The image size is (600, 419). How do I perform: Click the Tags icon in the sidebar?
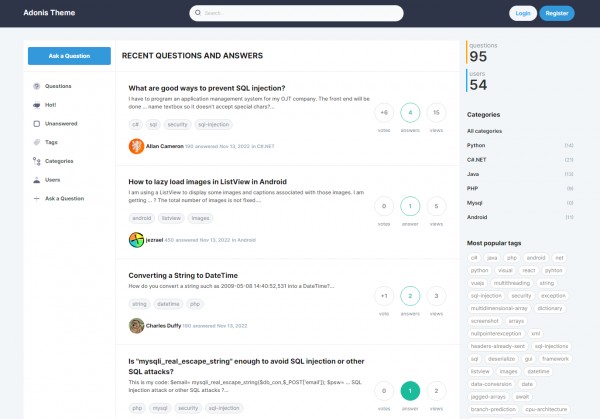tap(37, 142)
